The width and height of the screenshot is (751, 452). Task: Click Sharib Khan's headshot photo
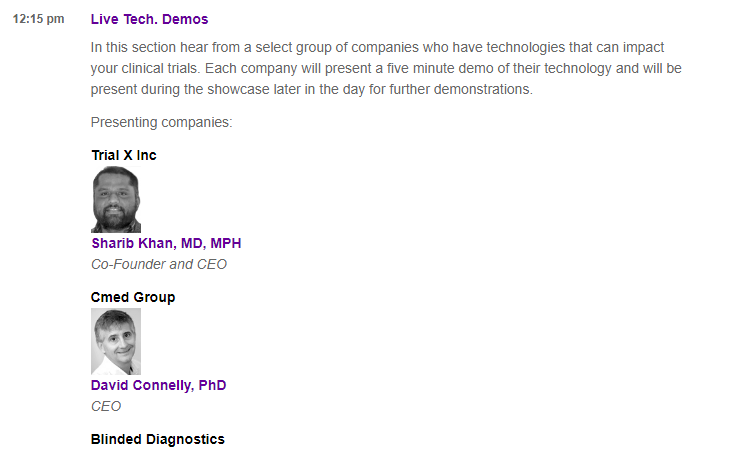coord(116,199)
